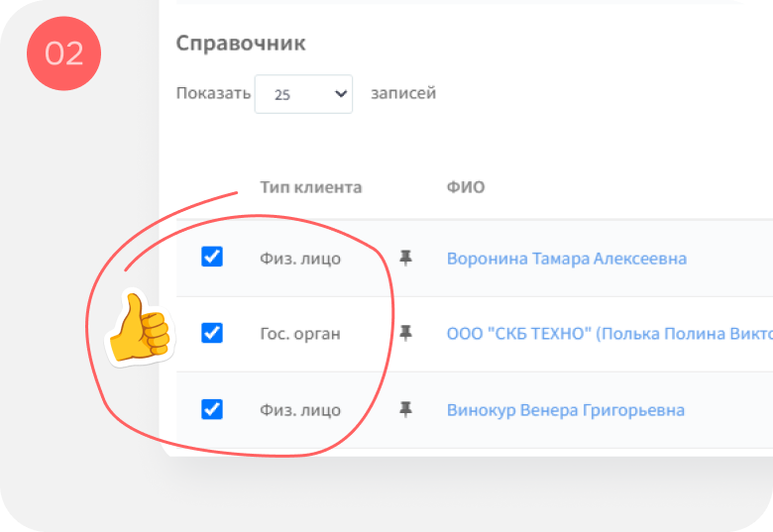Sort by the ФИО column header
Image resolution: width=773 pixels, height=532 pixels.
coord(466,187)
